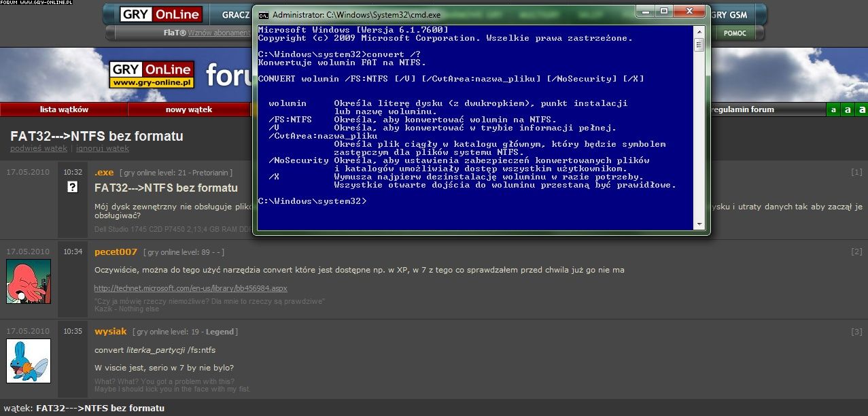Click the 'podwieś wątek' link
The width and height of the screenshot is (868, 416).
point(39,148)
